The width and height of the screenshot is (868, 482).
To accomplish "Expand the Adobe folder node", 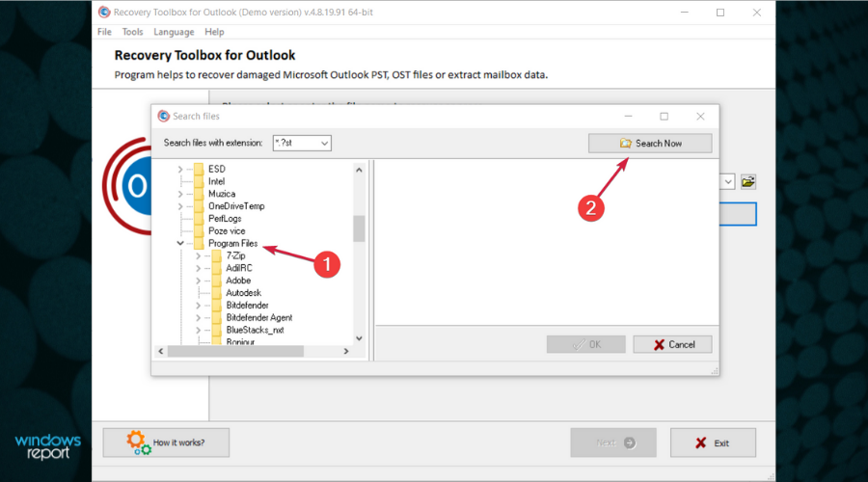I will coord(198,281).
